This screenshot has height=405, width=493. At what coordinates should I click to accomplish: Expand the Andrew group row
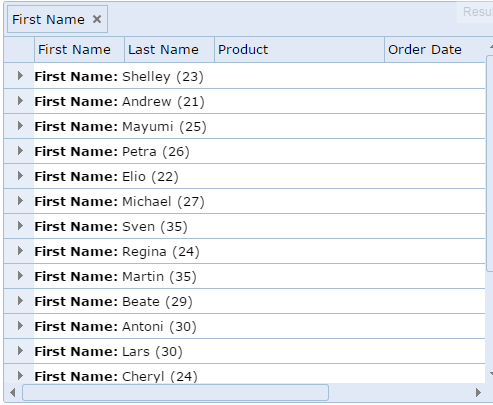pos(20,101)
